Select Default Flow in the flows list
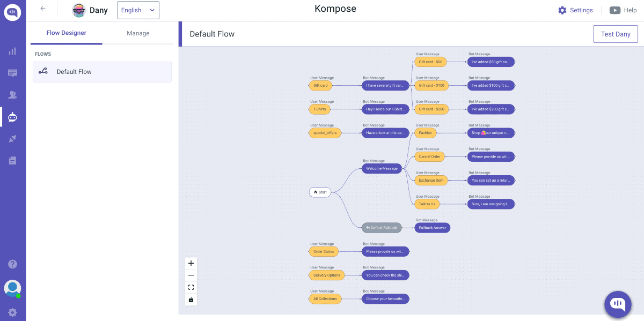This screenshot has height=321, width=644. 102,72
